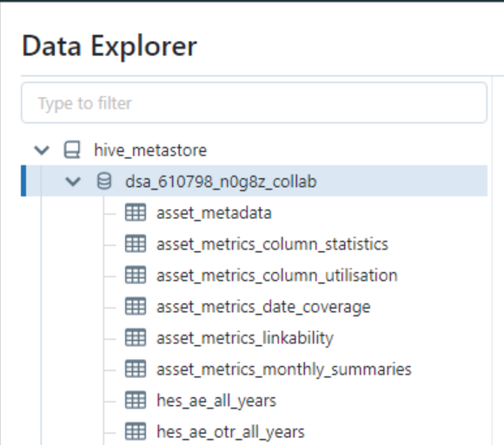This screenshot has height=445, width=504.
Task: Open the asset_metrics_monthly_summaries table
Action: coord(284,369)
